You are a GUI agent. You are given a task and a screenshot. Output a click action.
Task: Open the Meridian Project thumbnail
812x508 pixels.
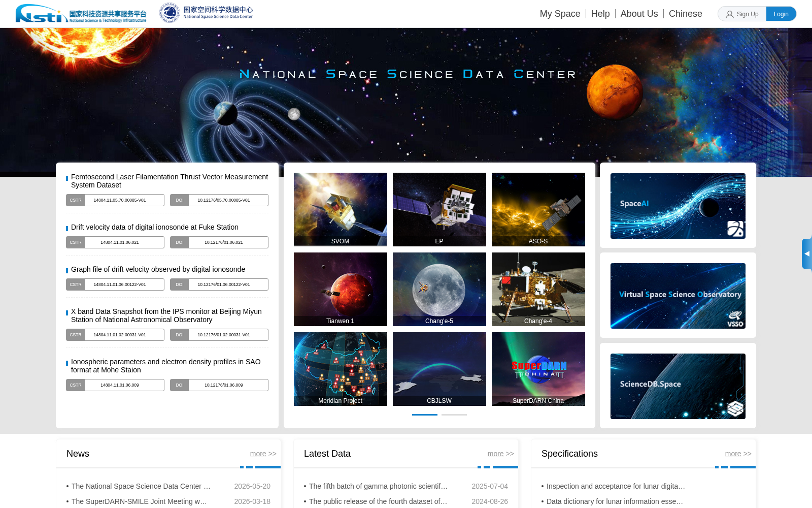341,369
